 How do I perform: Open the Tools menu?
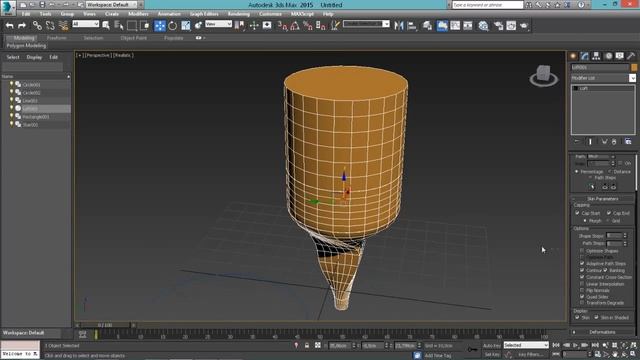coord(45,14)
